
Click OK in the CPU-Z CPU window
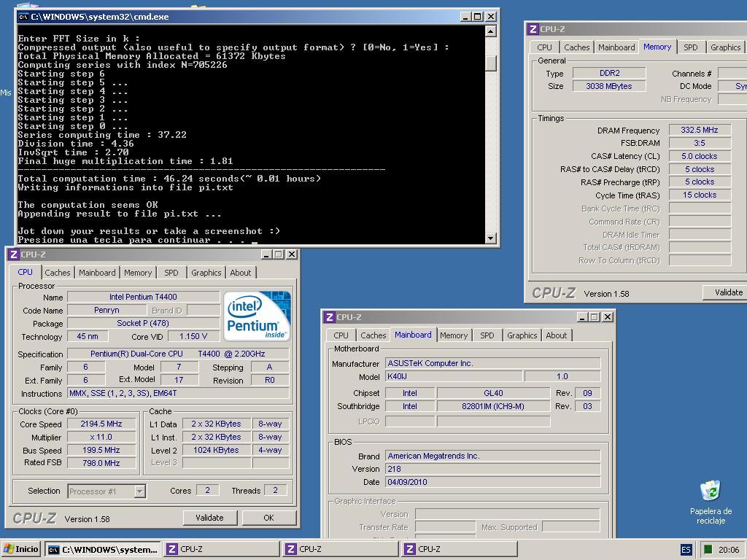point(268,518)
